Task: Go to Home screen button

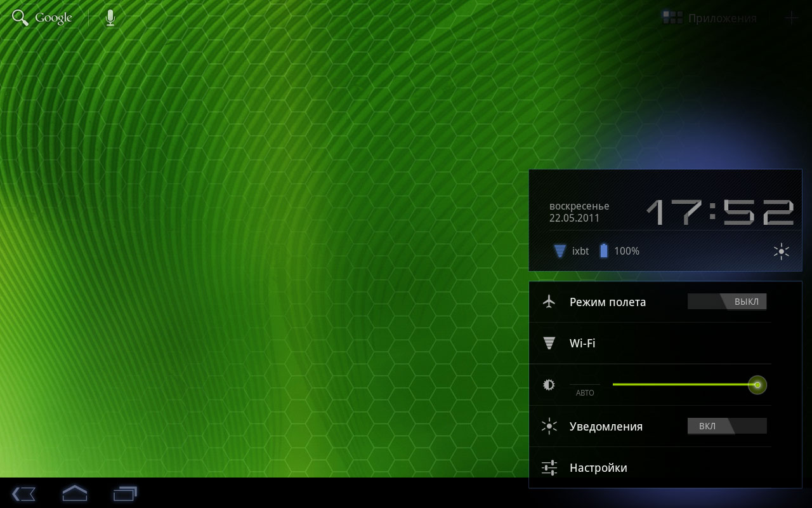Action: click(74, 493)
